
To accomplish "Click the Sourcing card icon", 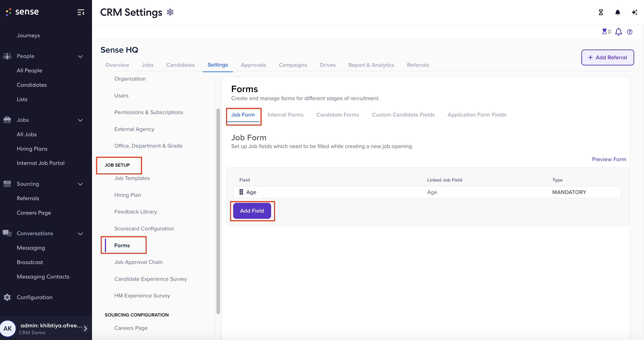I will click(7, 184).
